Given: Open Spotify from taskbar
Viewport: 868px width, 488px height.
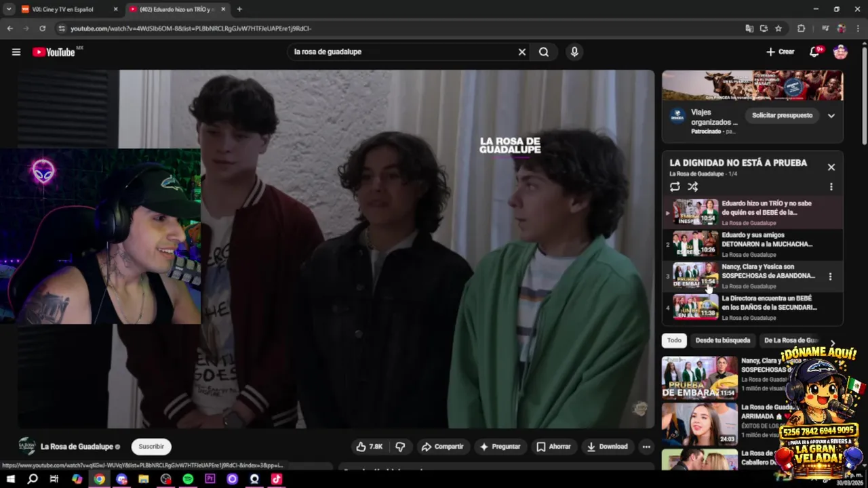Looking at the screenshot, I should [x=188, y=479].
